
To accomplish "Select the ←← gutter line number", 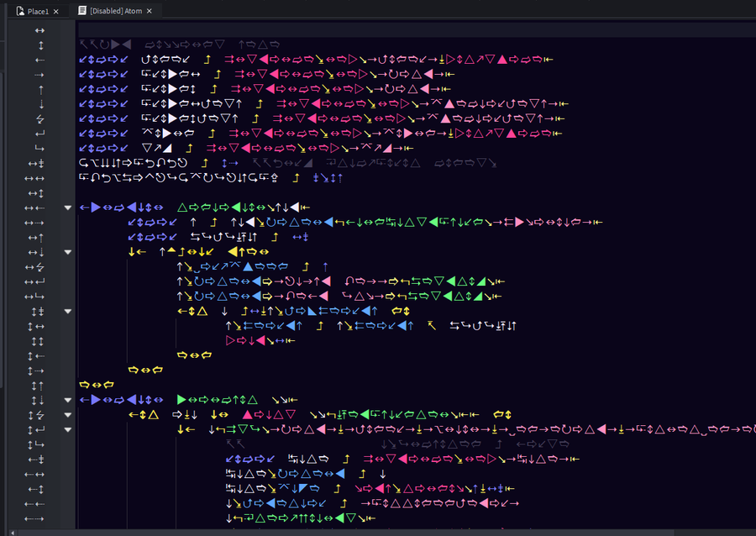I will [x=35, y=504].
